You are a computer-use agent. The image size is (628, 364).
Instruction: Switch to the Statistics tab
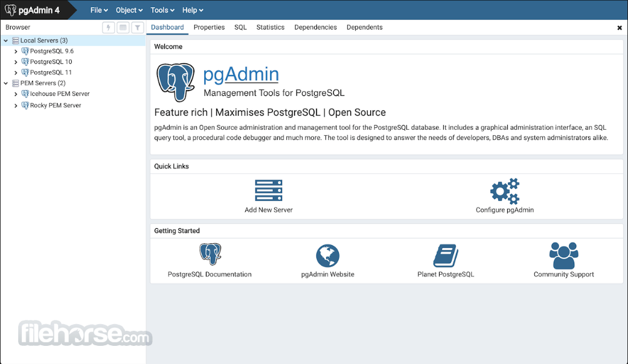271,27
